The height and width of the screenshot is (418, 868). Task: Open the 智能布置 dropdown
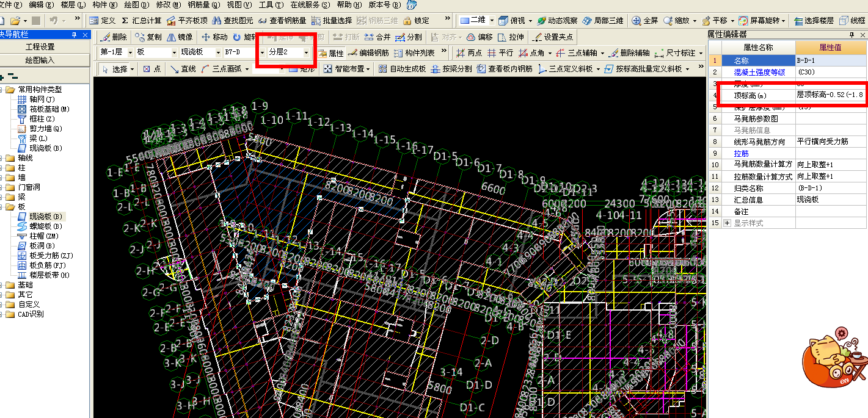click(348, 69)
